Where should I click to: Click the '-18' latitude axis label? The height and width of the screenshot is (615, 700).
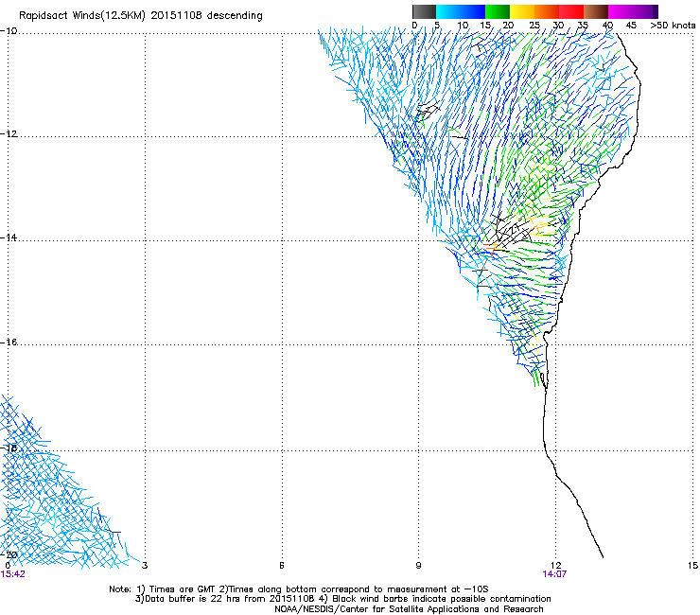[x=9, y=448]
